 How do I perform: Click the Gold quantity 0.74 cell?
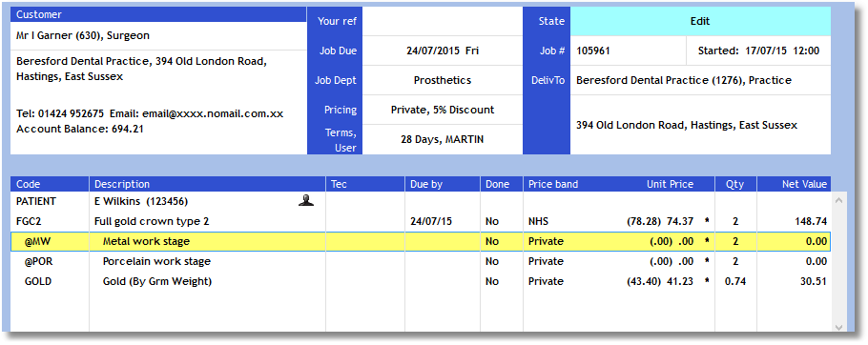[735, 281]
